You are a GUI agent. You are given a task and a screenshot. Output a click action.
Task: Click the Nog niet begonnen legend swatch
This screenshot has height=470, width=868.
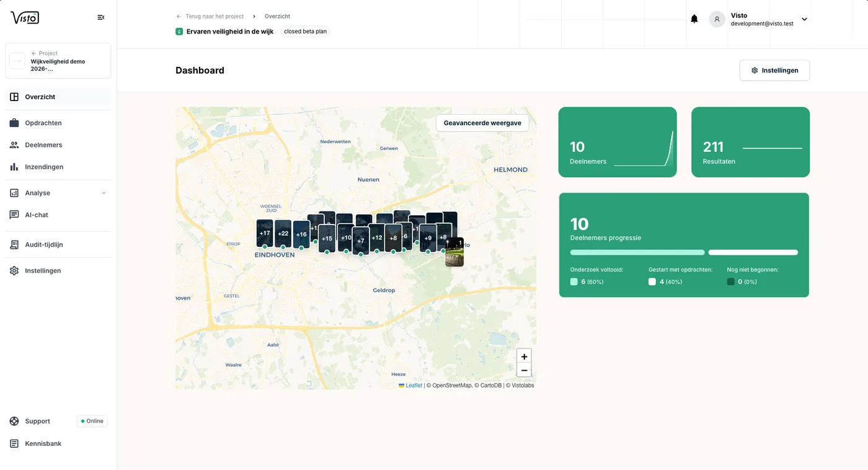tap(731, 282)
